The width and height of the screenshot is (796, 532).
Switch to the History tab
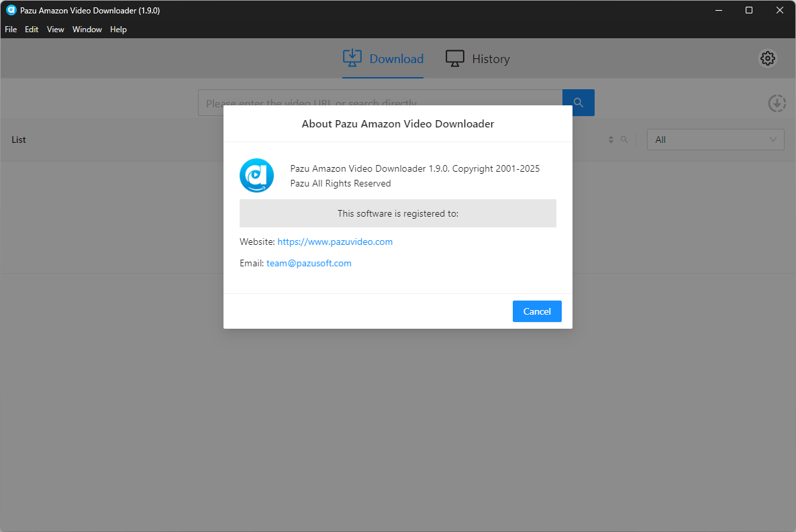tap(478, 59)
